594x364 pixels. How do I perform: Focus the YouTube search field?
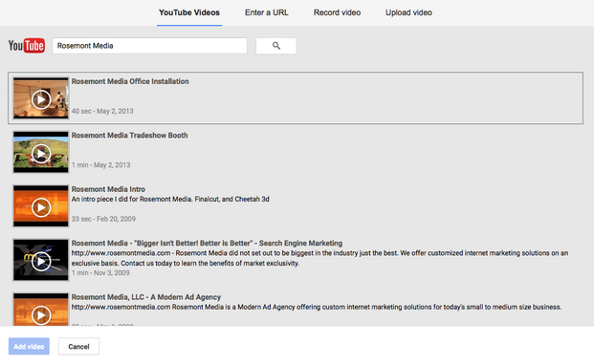tap(149, 46)
